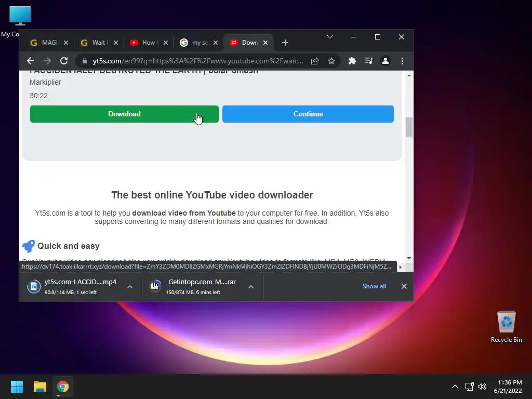Screen dimensions: 532x399
Task: Open the volume tray icon
Action: (x=482, y=387)
